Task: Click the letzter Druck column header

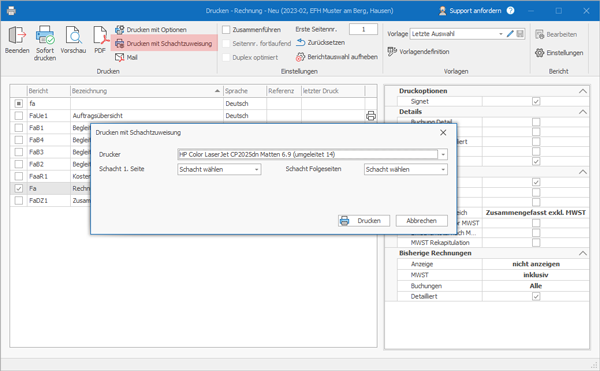Action: click(x=333, y=91)
